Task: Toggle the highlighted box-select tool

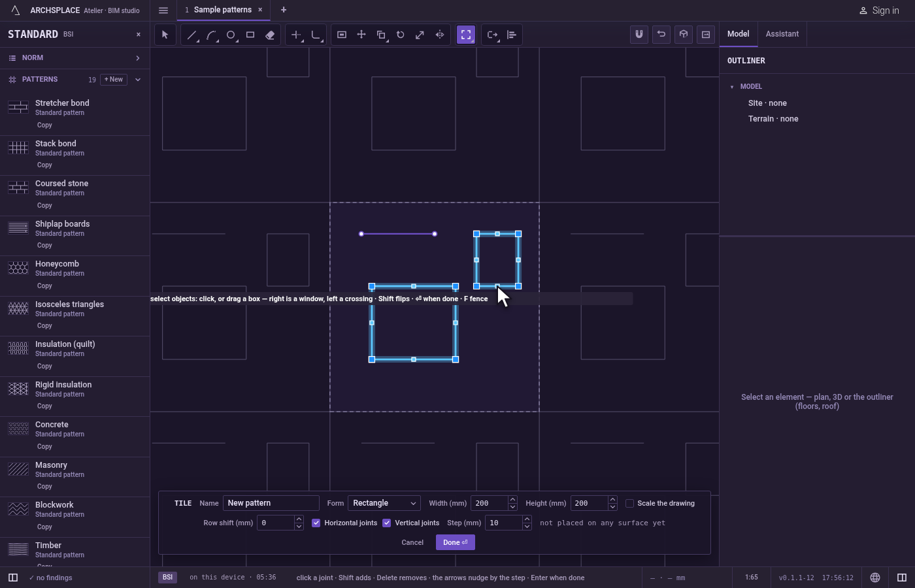Action: [466, 35]
